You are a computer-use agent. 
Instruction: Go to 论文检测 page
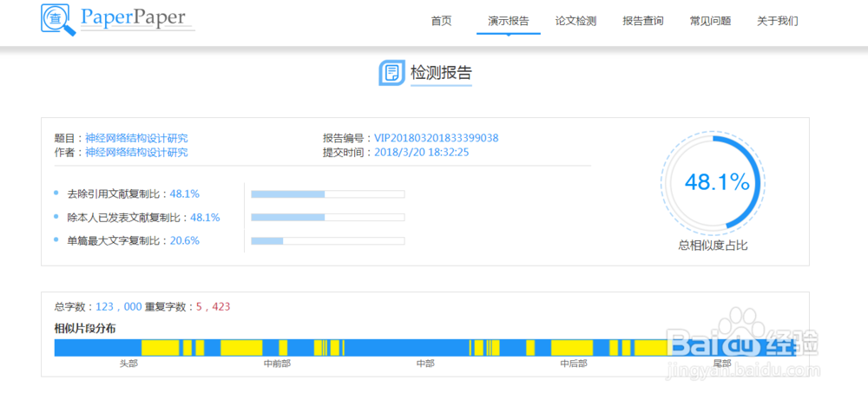point(575,21)
